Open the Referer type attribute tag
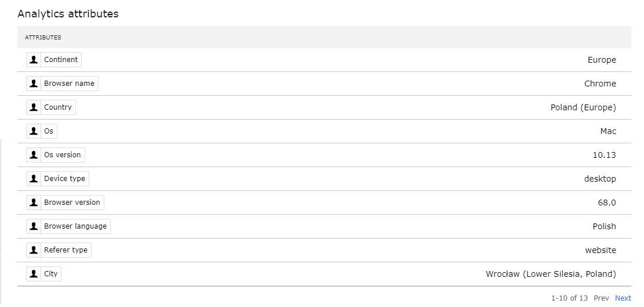 pos(59,250)
